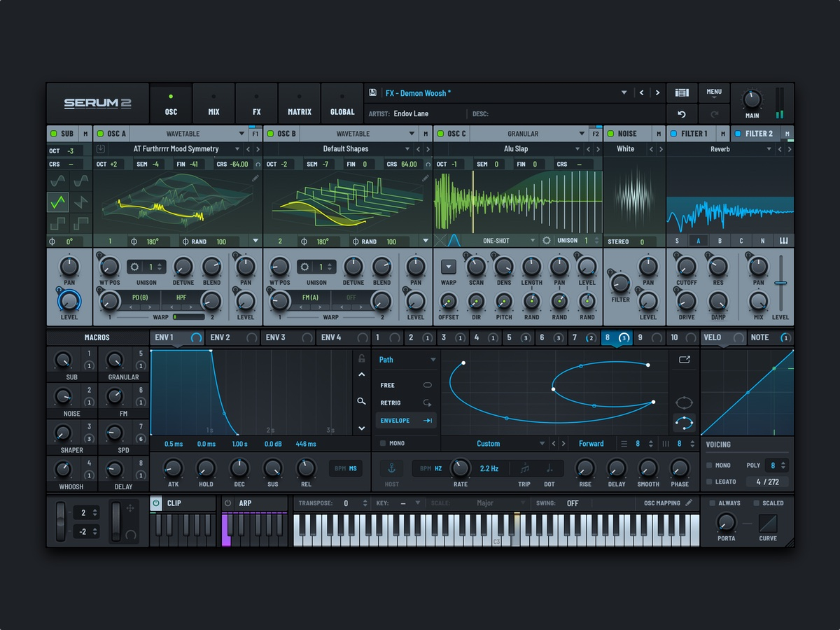Click the redo arrow icon
Image resolution: width=840 pixels, height=630 pixels.
pyautogui.click(x=714, y=114)
